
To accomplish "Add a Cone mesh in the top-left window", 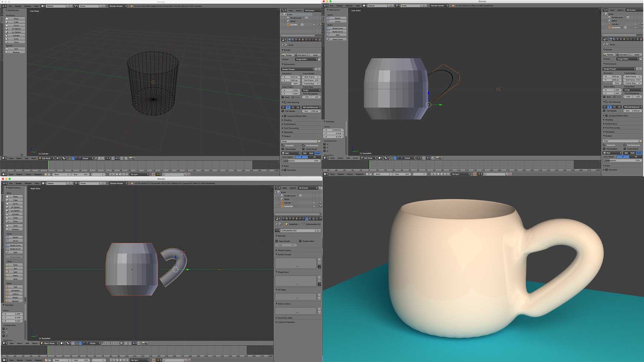I will (x=16, y=39).
